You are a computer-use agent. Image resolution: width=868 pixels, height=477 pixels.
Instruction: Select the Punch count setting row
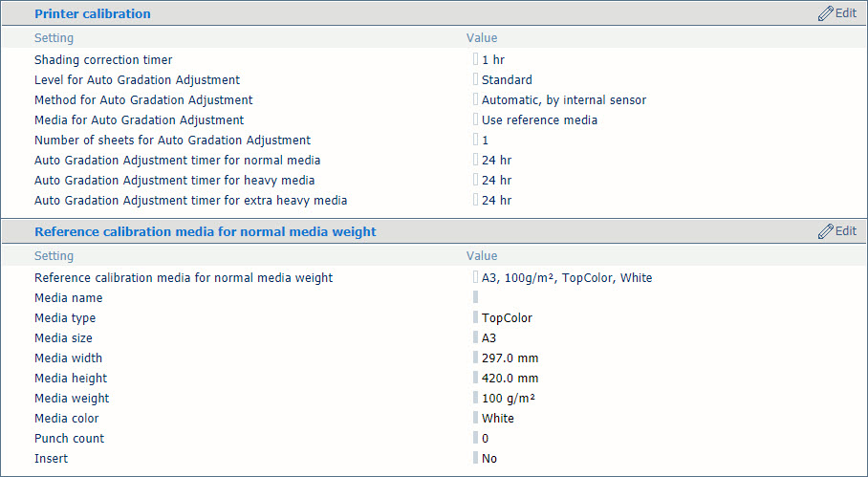[x=434, y=438]
